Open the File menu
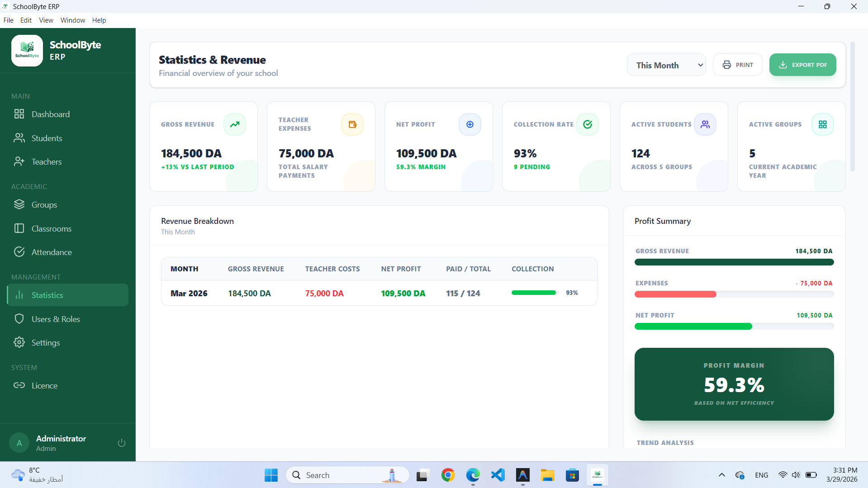868x488 pixels. click(8, 20)
